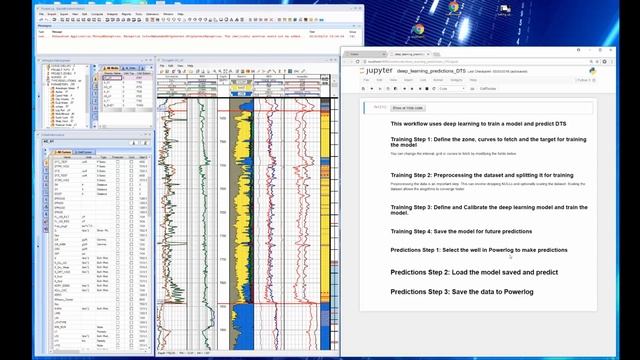Open a new Chrome tab
The width and height of the screenshot is (640, 360).
tap(436, 54)
